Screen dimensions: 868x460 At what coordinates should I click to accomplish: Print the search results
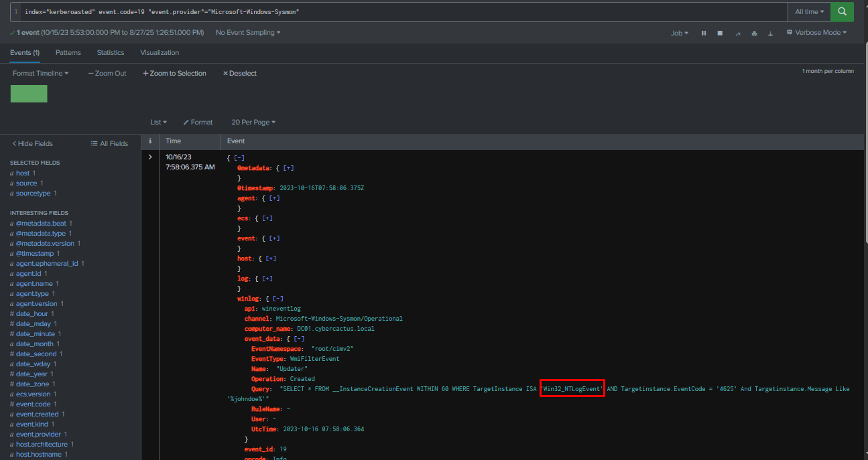755,33
